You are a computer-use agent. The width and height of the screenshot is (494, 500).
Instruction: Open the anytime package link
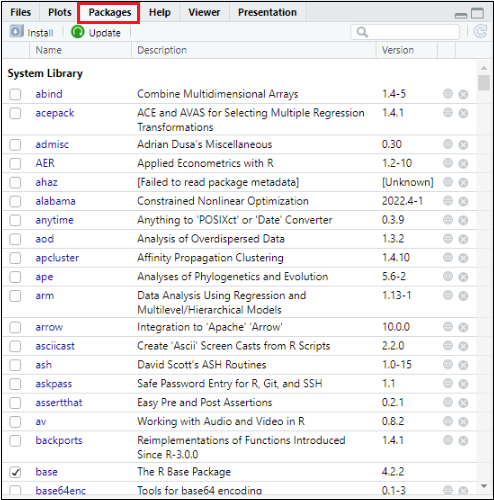[x=54, y=220]
